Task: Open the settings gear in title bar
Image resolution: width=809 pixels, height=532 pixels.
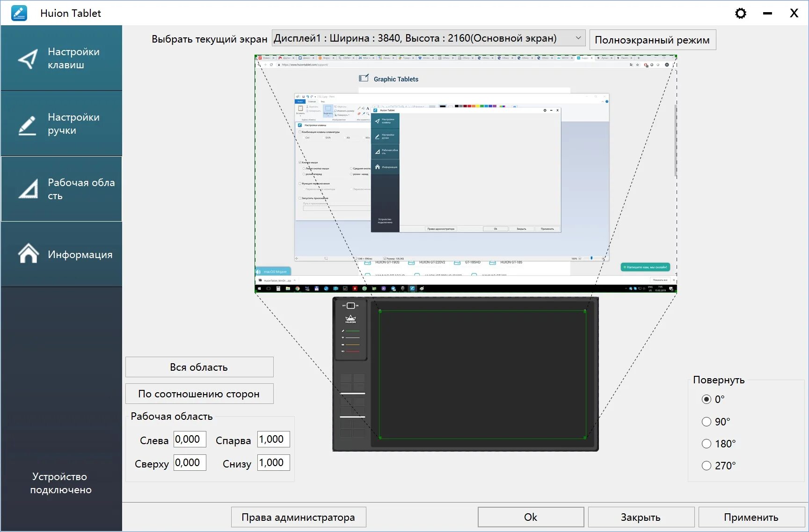Action: 740,13
